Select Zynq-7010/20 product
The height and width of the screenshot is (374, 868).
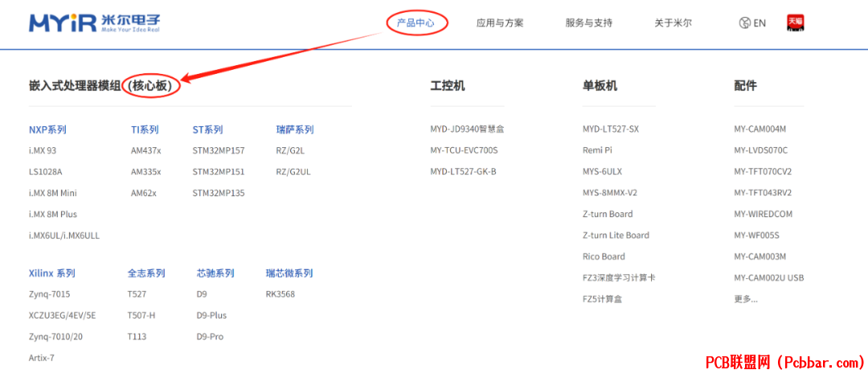click(56, 336)
